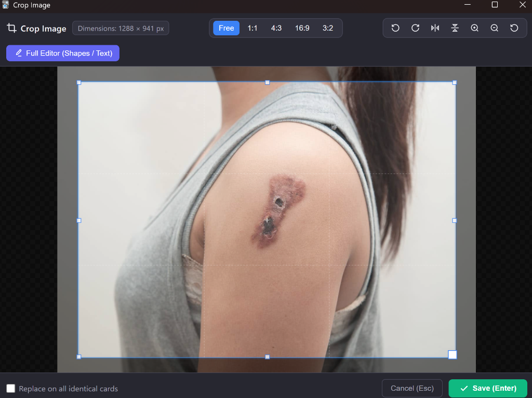This screenshot has height=398, width=532.
Task: Select the 4:3 aspect ratio
Action: click(276, 28)
